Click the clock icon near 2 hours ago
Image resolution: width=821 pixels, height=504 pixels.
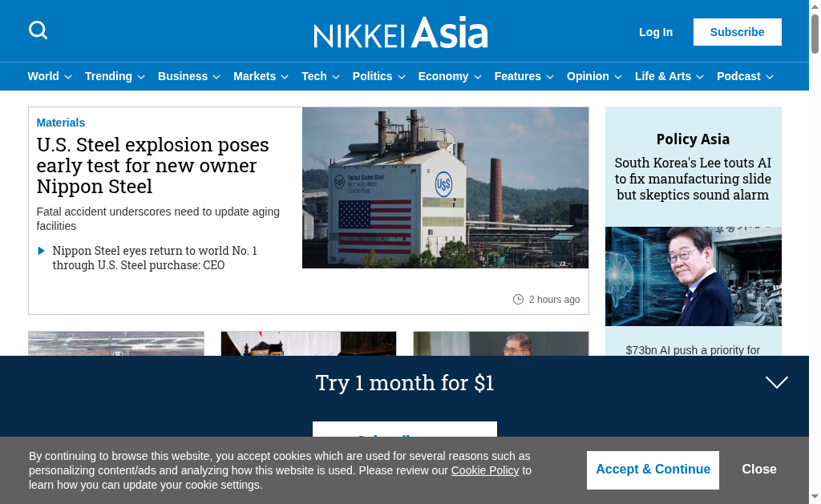click(x=518, y=300)
